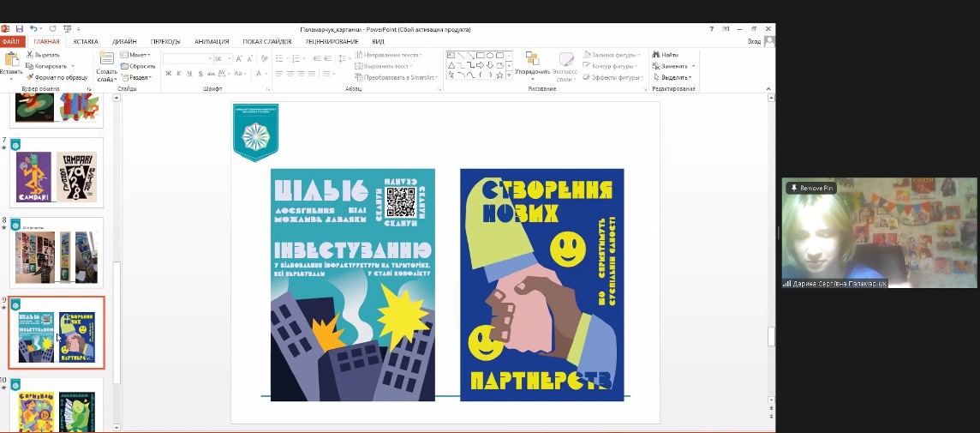Click the Save icon in quick access toolbar
Image resolution: width=980 pixels, height=433 pixels.
pos(19,28)
